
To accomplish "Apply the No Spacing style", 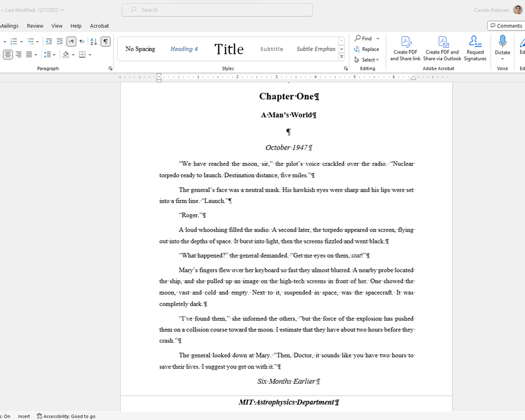I will [140, 49].
